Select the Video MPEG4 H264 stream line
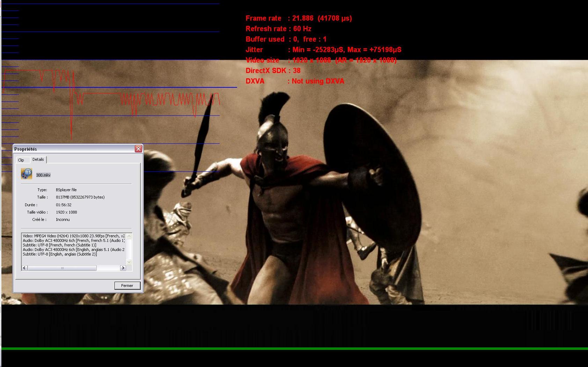 (x=74, y=236)
